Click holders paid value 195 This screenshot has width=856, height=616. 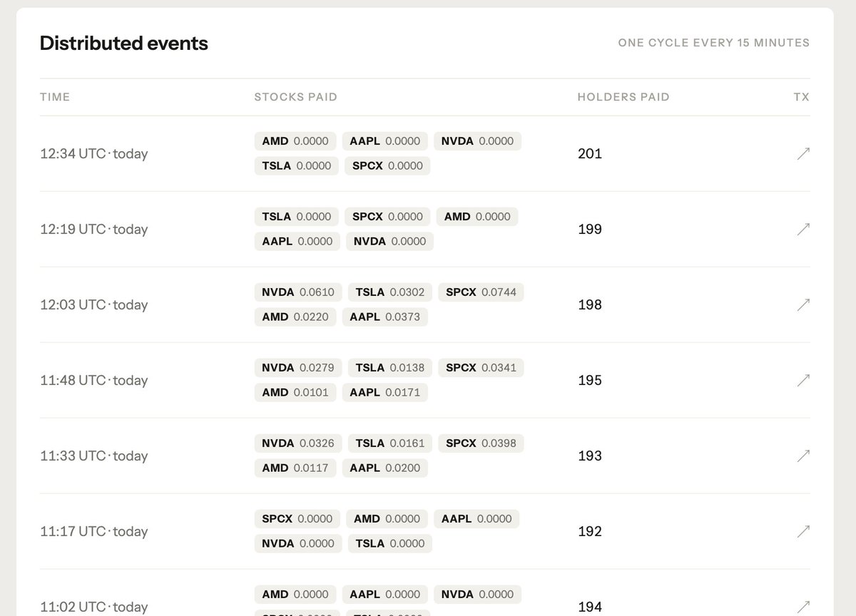(x=590, y=380)
